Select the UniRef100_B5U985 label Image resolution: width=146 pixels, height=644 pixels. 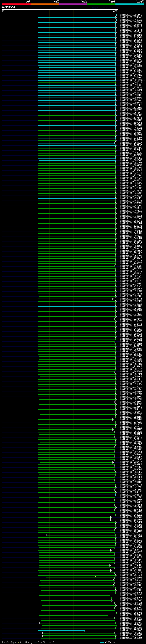[131, 638]
